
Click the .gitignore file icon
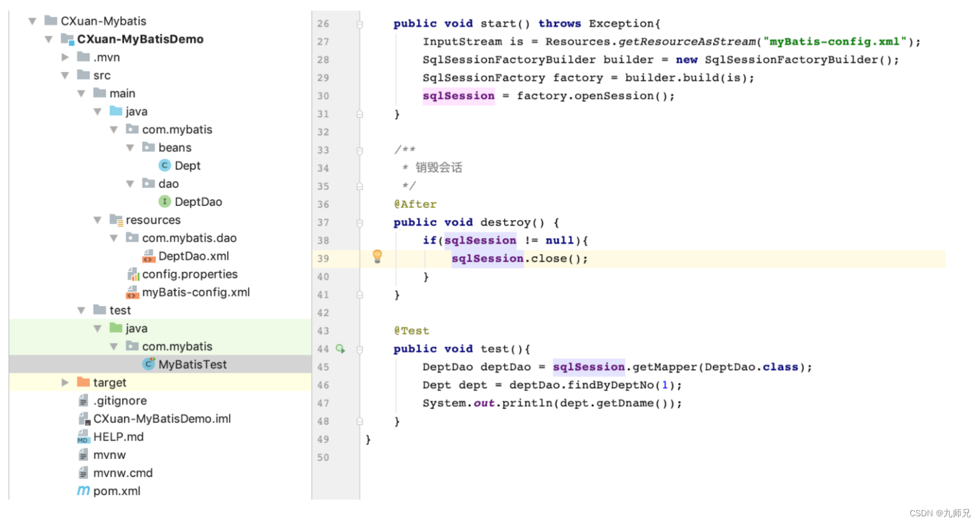(x=84, y=400)
